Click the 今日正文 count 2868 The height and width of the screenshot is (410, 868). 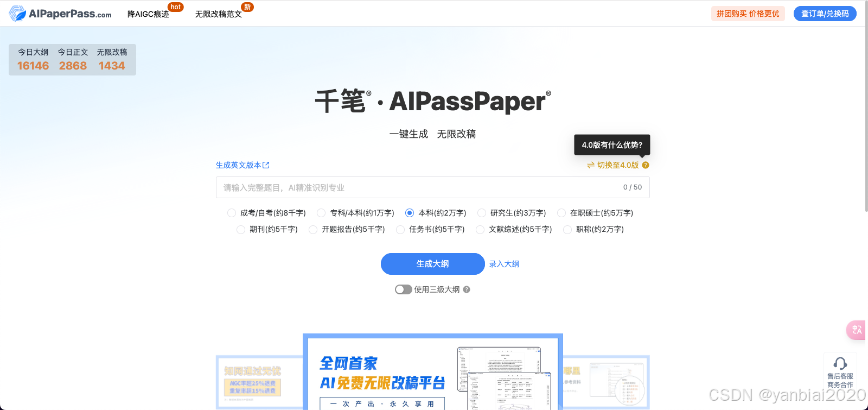[73, 66]
